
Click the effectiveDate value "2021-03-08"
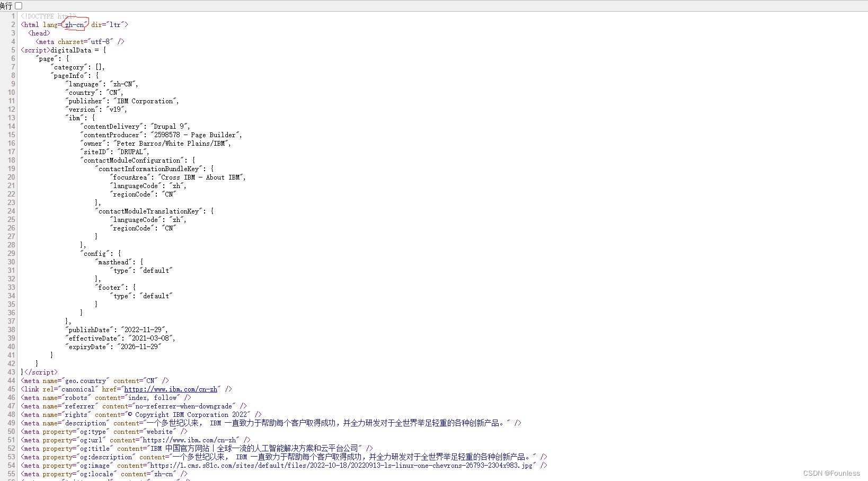click(150, 339)
